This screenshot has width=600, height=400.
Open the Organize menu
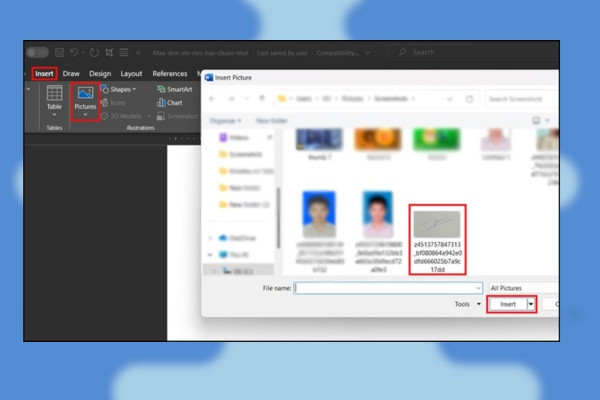[226, 121]
